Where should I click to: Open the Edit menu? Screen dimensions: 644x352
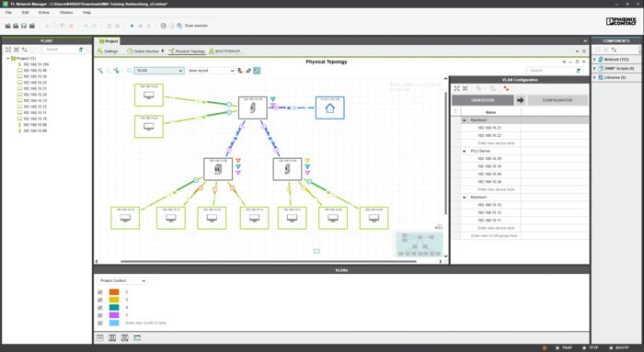pos(25,13)
